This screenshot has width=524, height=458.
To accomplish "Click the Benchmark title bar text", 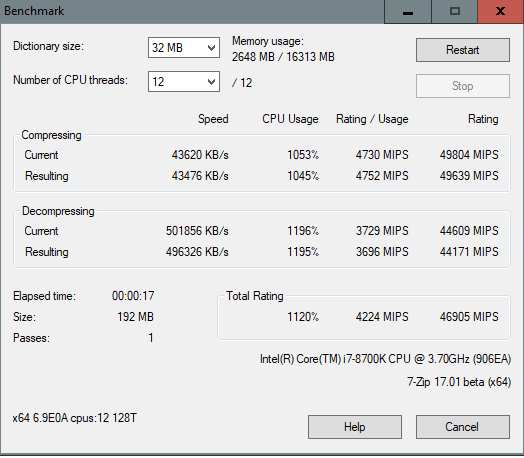I will pyautogui.click(x=34, y=11).
